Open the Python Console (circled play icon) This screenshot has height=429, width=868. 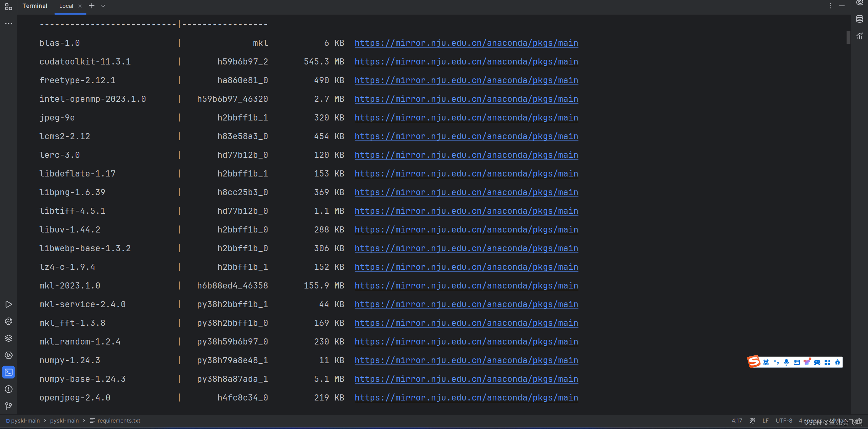click(8, 355)
